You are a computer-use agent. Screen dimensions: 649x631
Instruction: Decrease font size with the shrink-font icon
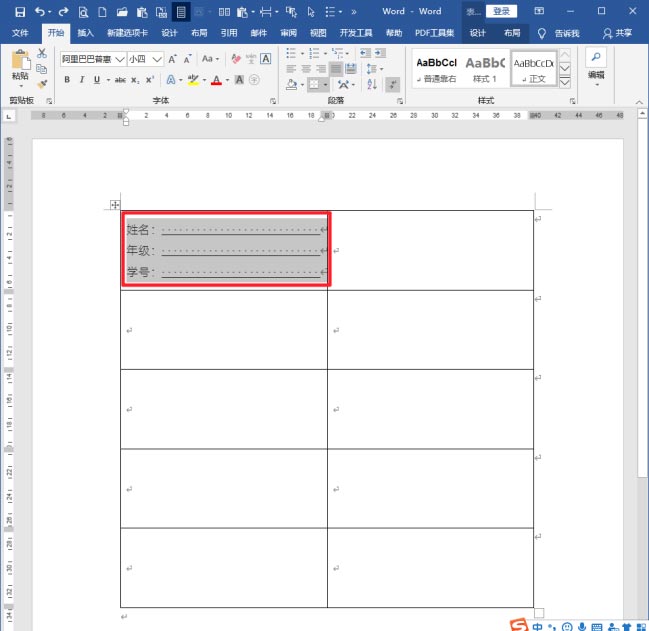pos(187,59)
